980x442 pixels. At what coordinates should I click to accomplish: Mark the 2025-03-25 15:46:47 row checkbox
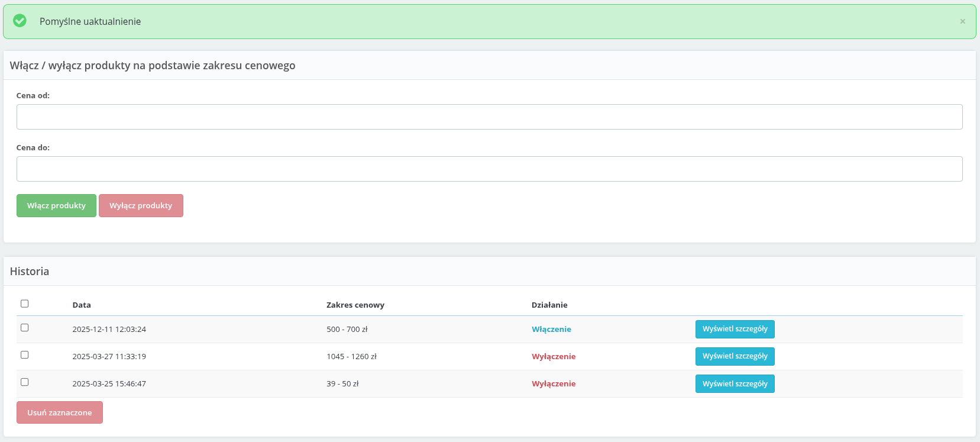(25, 382)
